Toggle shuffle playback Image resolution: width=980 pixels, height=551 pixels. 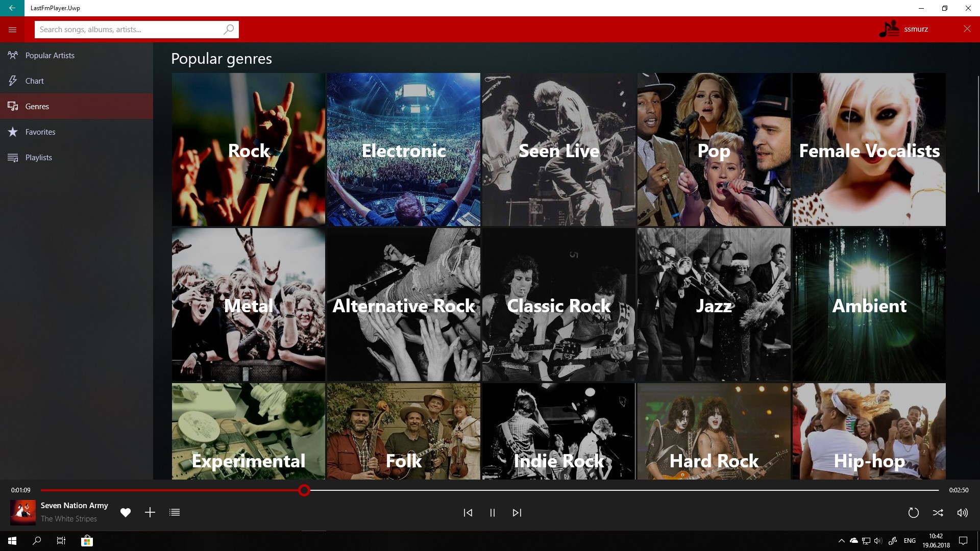point(938,513)
